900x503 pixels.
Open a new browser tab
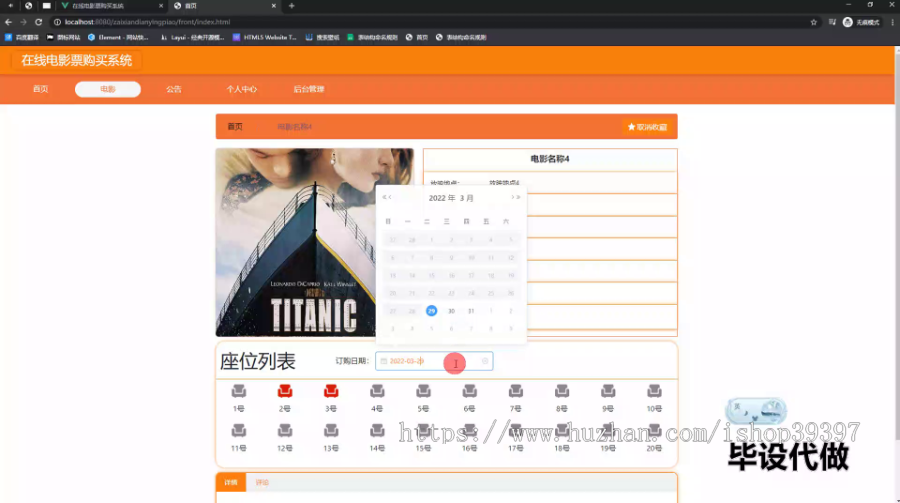tap(292, 6)
